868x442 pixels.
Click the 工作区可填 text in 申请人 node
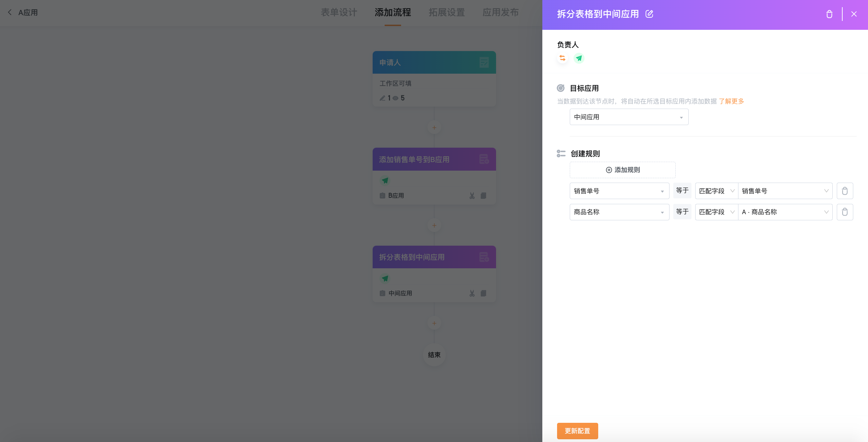click(x=395, y=83)
